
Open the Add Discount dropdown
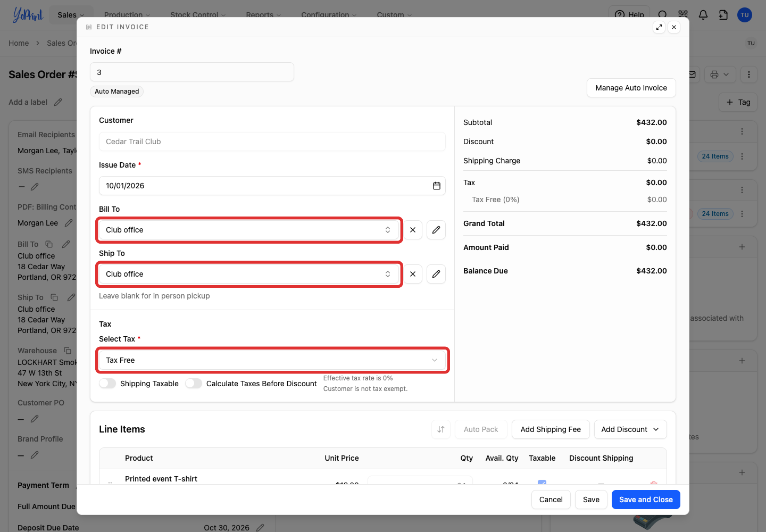click(630, 429)
